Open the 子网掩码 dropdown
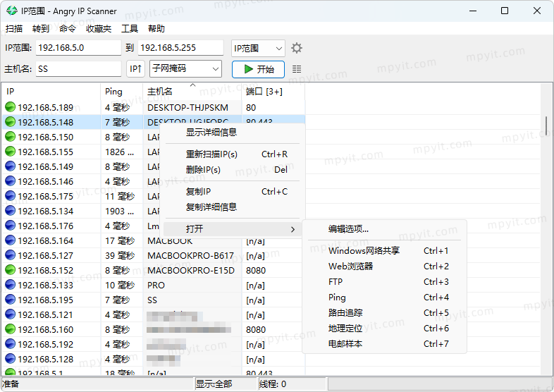 pos(186,68)
